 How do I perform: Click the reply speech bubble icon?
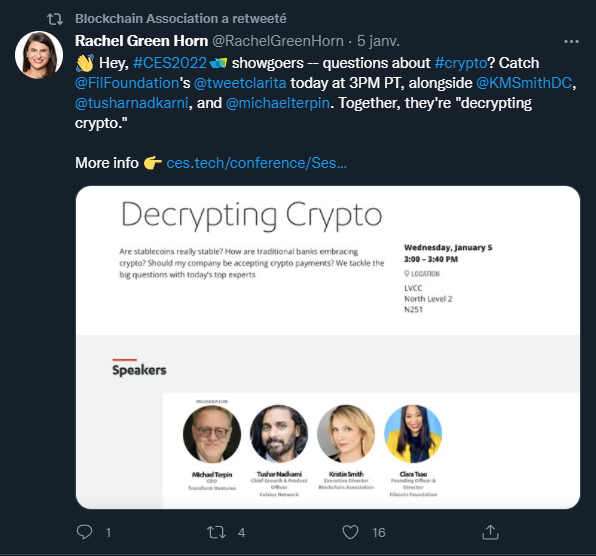[x=84, y=532]
